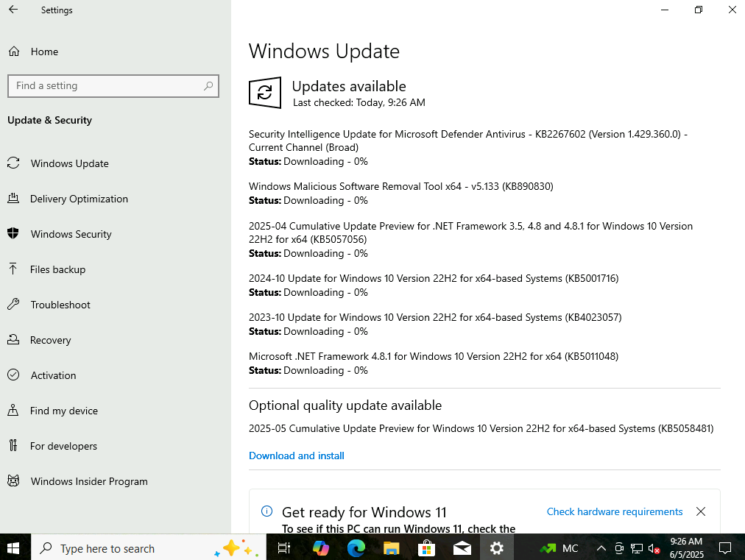
Task: Click the muted volume tray icon
Action: [x=654, y=549]
